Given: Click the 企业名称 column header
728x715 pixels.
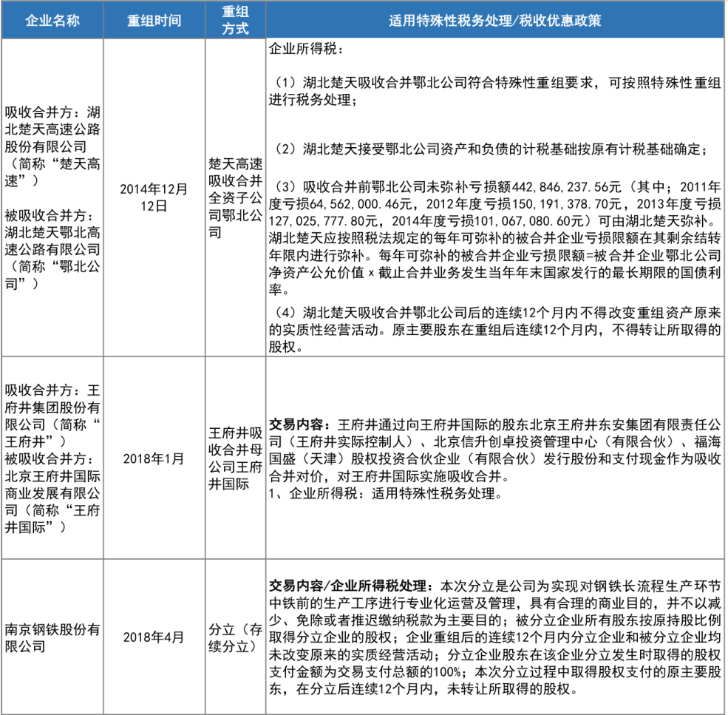Looking at the screenshot, I should (52, 21).
